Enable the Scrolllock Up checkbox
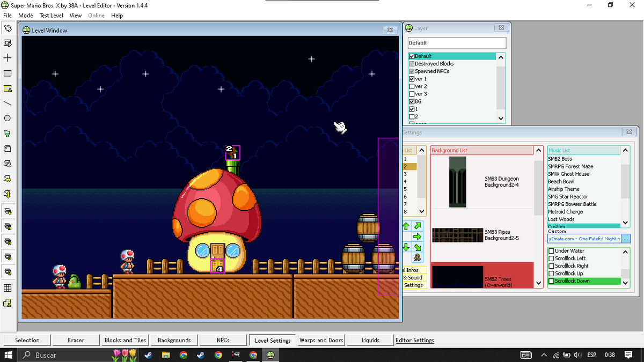This screenshot has height=362, width=644. click(x=551, y=274)
